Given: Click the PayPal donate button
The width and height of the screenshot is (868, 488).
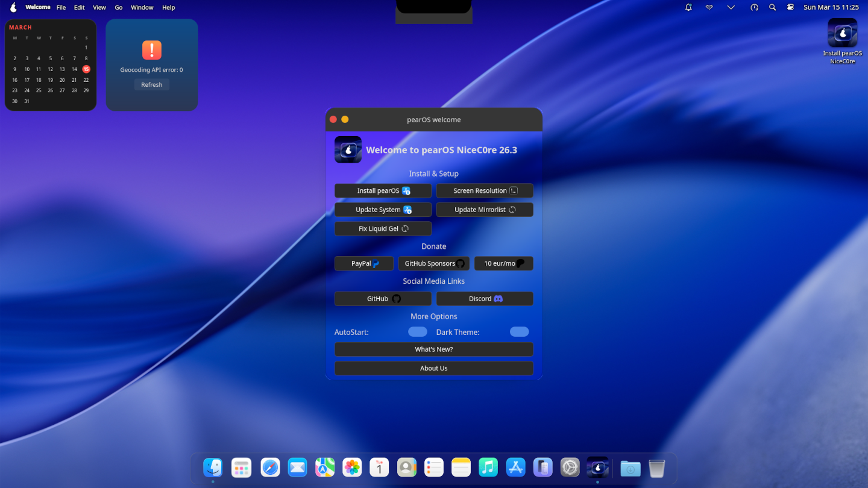Looking at the screenshot, I should [x=364, y=264].
